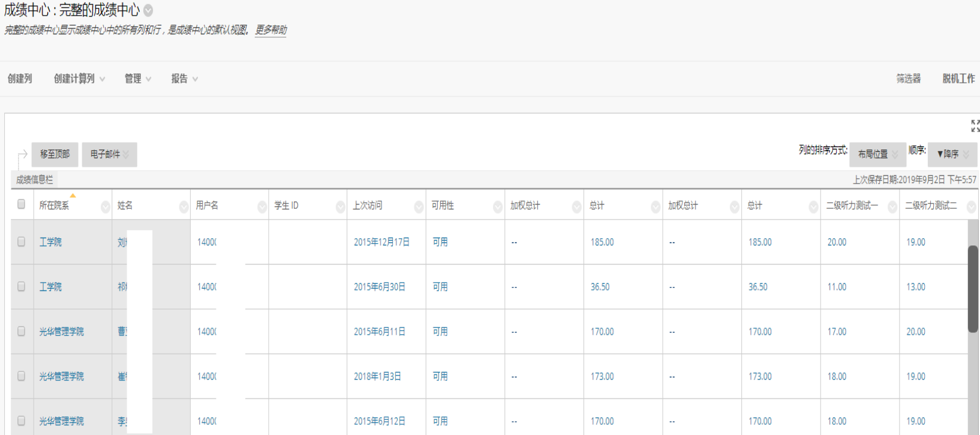Click the 创建列 button
The image size is (980, 435).
[20, 79]
